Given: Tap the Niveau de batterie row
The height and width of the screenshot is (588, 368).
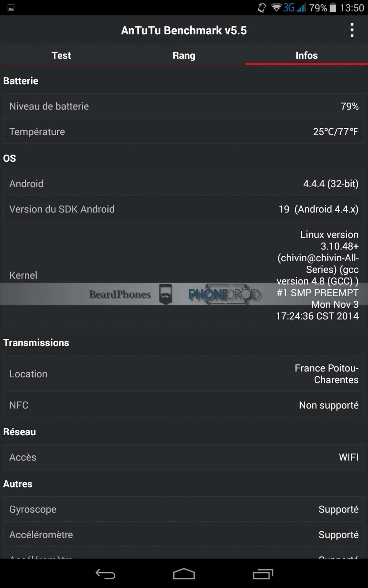Looking at the screenshot, I should (184, 106).
